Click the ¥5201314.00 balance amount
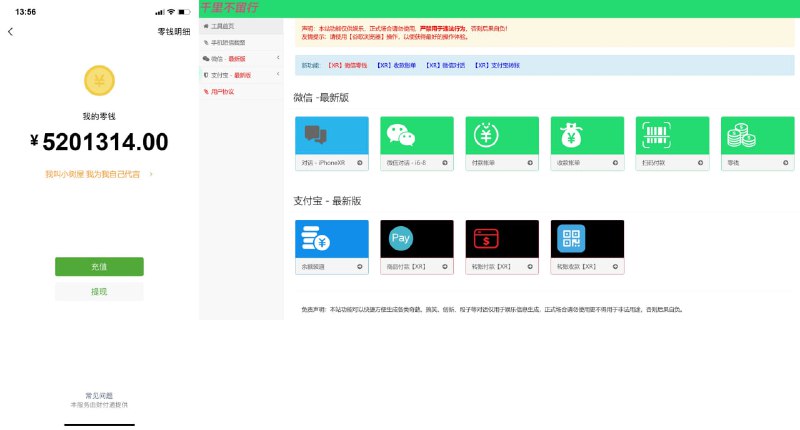Screen dimensions: 800x430 (x=99, y=142)
